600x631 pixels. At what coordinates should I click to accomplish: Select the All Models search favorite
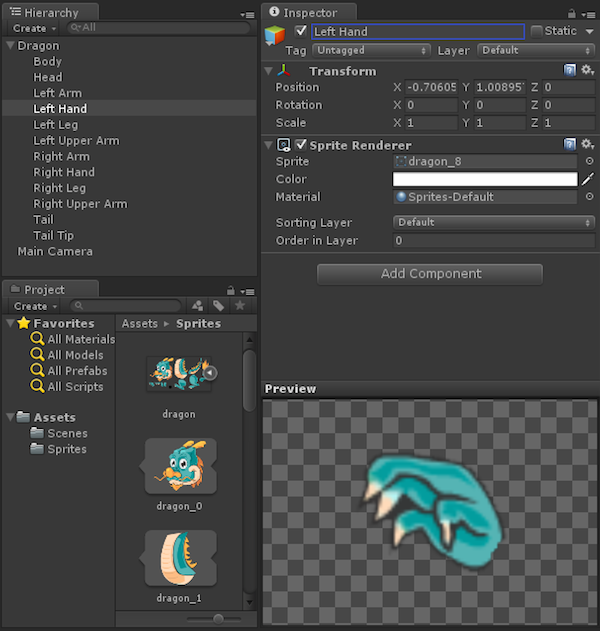pos(67,355)
